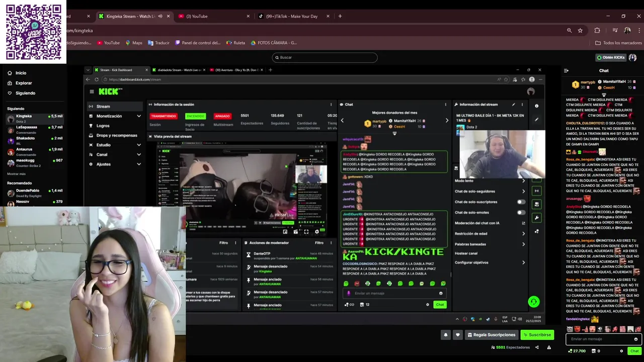Viewport: 644px width, 362px height.
Task: Select the Kingteka channel in the Siguiendo list
Action: pos(35,119)
